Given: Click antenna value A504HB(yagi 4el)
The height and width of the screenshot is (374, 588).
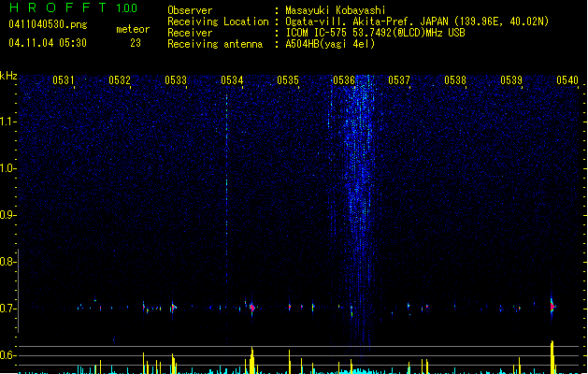Looking at the screenshot, I should coord(330,44).
